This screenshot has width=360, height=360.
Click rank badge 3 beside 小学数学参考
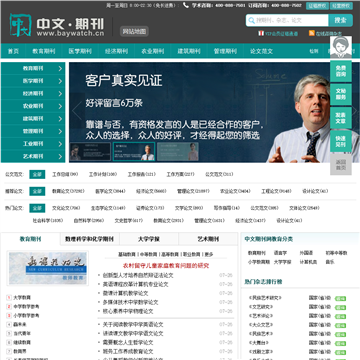pyautogui.click(x=9, y=315)
